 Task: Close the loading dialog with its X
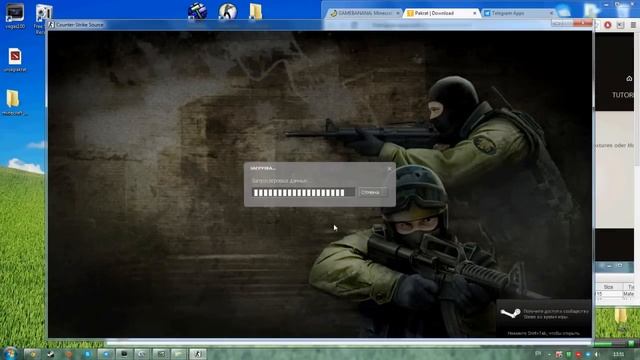[389, 168]
